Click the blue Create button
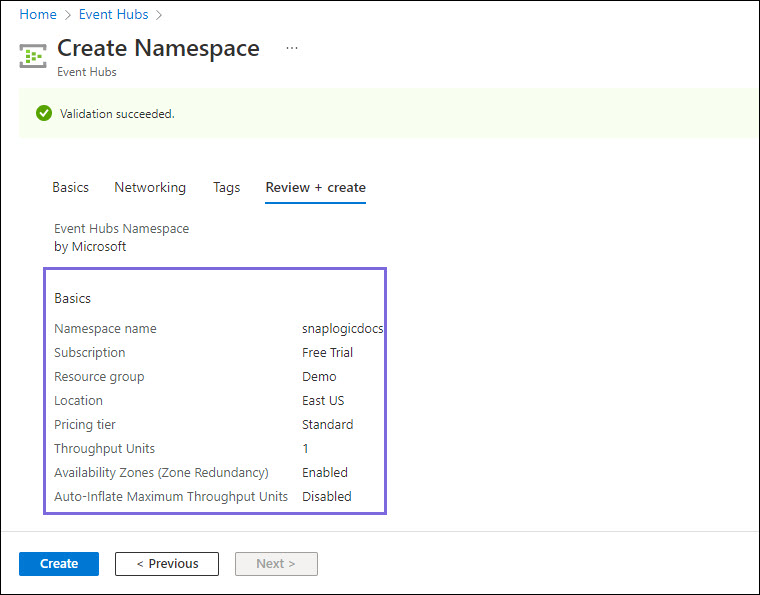Viewport: 760px width, 595px height. point(59,564)
